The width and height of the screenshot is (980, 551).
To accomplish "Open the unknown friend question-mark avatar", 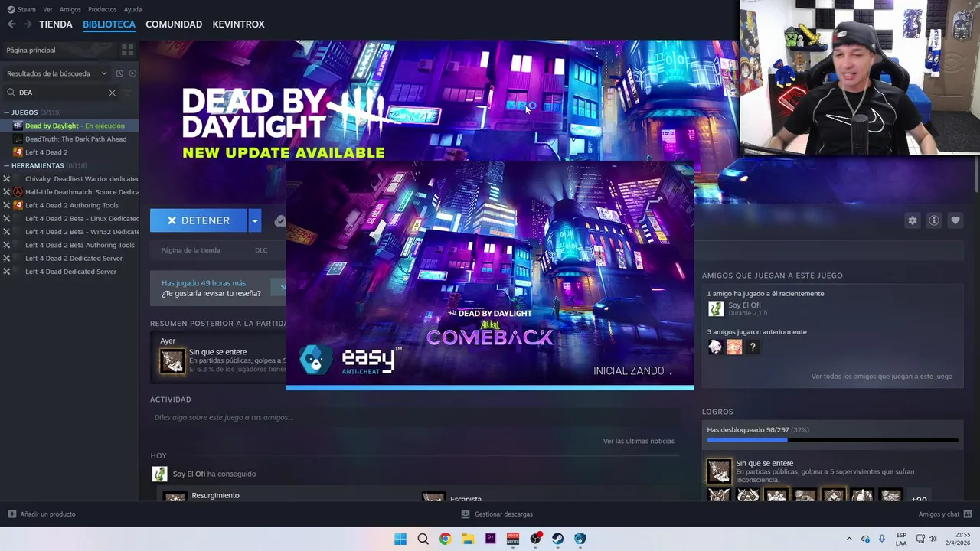I will point(753,347).
